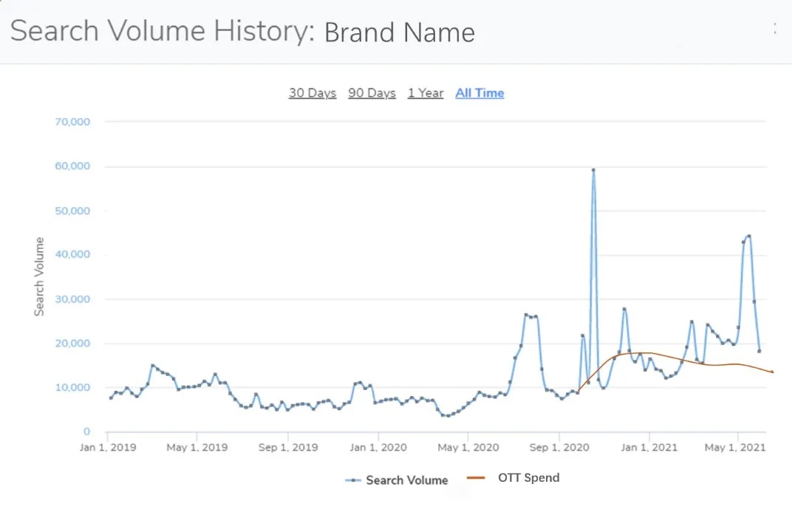
Task: Click the May 1, 2021 x-axis label
Action: click(x=738, y=447)
